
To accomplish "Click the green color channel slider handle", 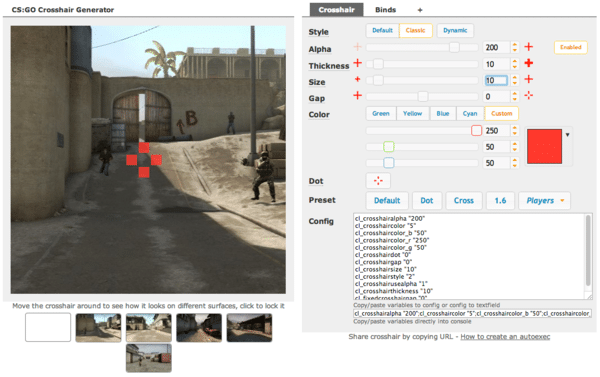I will (x=388, y=147).
